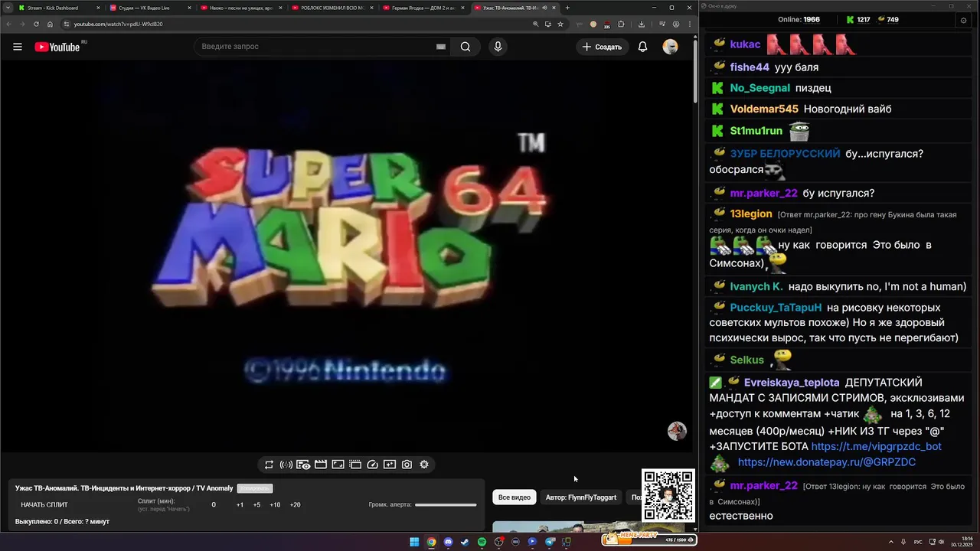Reload the page in the browser toolbar
Screen dimensions: 980x551
click(36, 24)
